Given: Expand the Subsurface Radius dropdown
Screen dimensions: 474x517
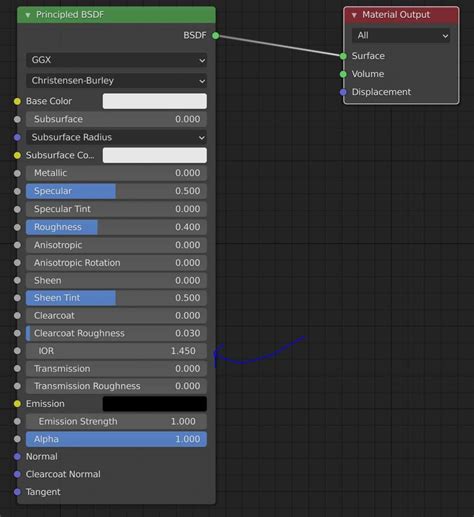Looking at the screenshot, I should [x=116, y=137].
